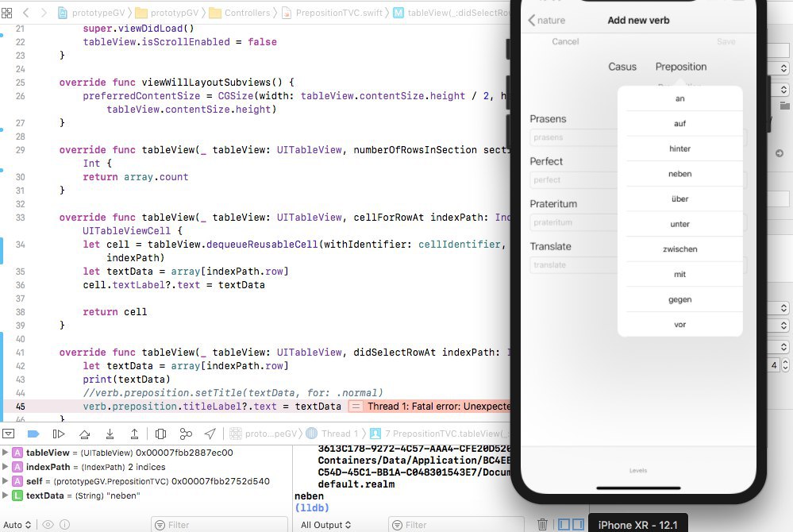Click the variables view Filter field
Screen dimensions: 793x532
[219, 525]
